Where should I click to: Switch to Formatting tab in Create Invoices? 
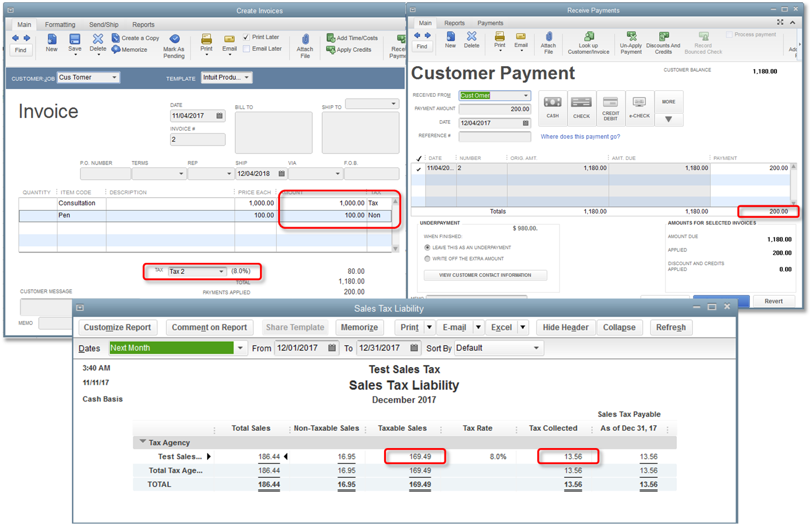click(60, 25)
